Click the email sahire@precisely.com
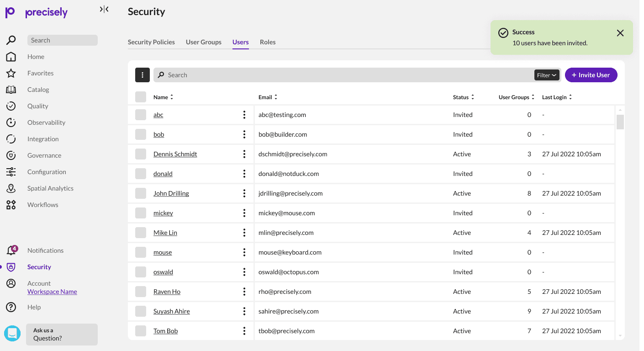This screenshot has width=644, height=351. click(289, 311)
